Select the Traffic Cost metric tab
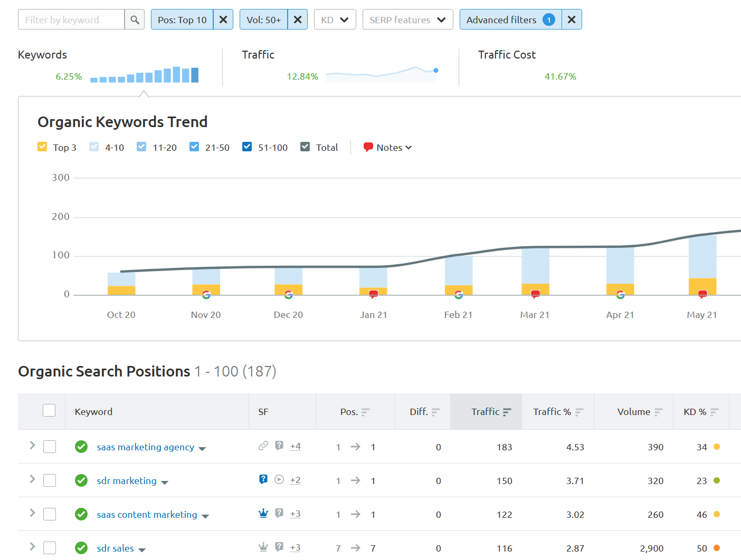The height and width of the screenshot is (560, 741). point(507,55)
